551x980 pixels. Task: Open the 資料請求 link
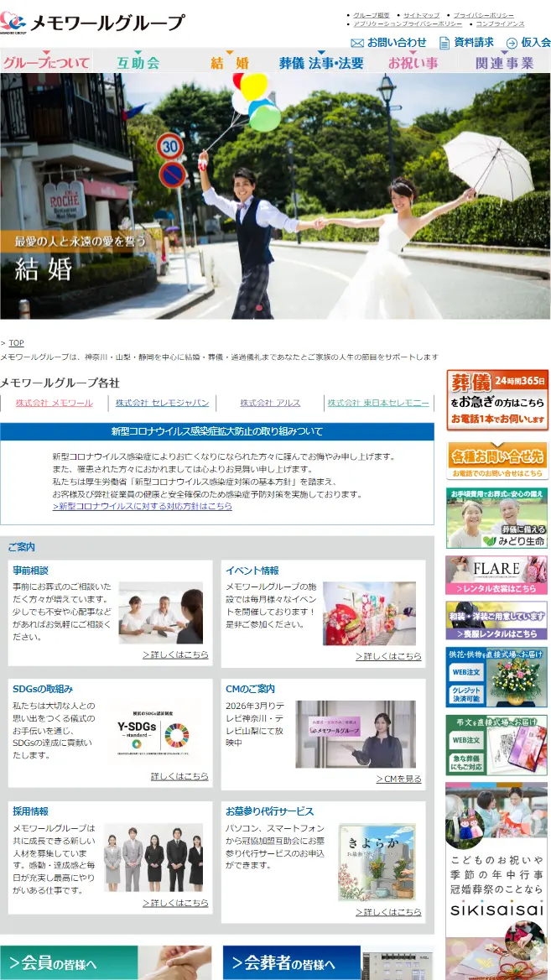[x=474, y=43]
